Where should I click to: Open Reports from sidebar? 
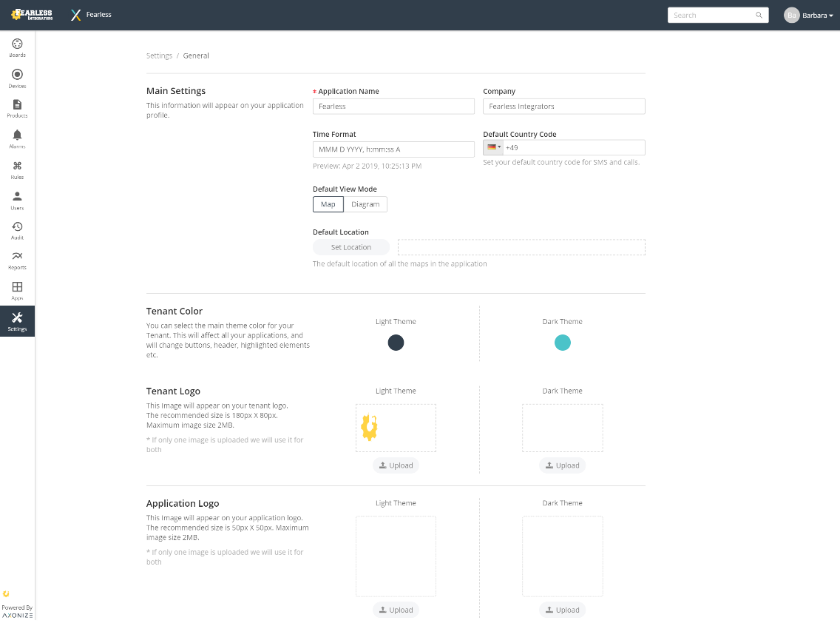click(x=17, y=260)
